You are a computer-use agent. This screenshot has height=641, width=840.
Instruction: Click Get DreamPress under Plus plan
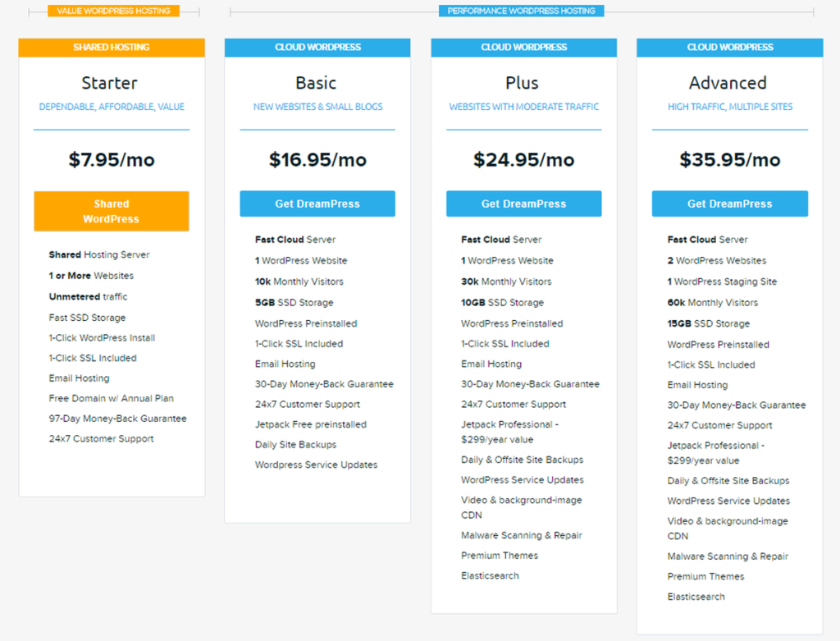523,204
